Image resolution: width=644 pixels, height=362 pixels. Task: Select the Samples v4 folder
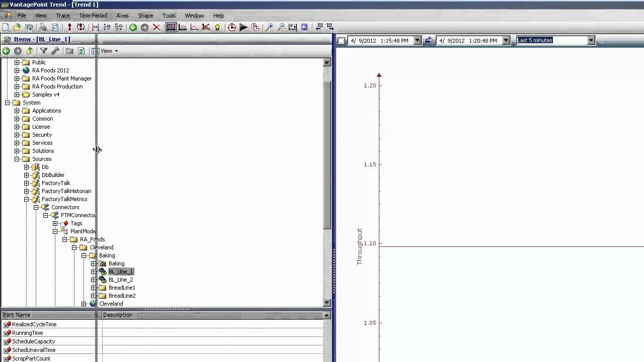[x=46, y=95]
